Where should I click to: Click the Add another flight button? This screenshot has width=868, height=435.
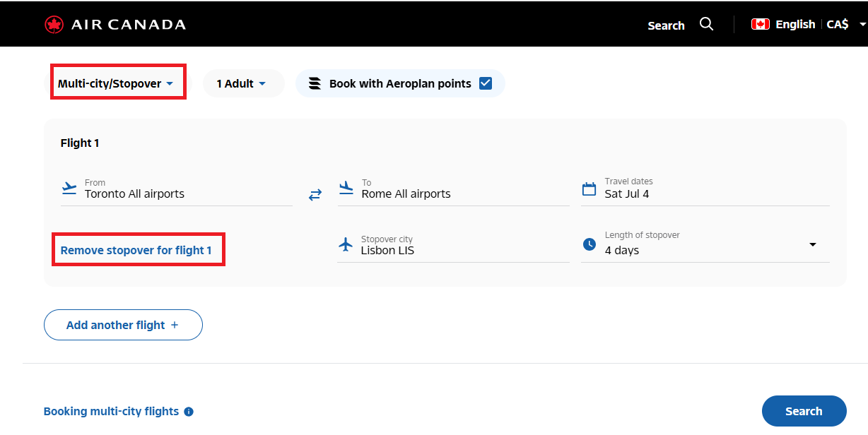[123, 324]
